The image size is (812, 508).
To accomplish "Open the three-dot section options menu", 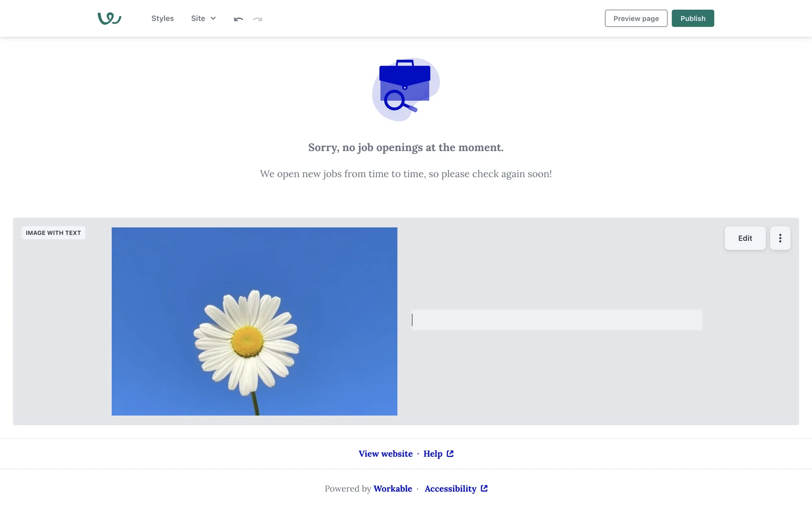I will click(x=780, y=238).
